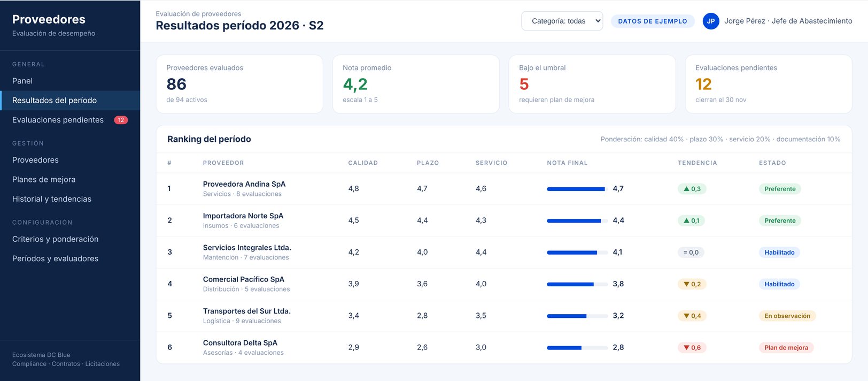Viewport: 868px width, 381px height.
Task: Click the Nota final bar for Consultora Delta
Action: click(x=577, y=348)
